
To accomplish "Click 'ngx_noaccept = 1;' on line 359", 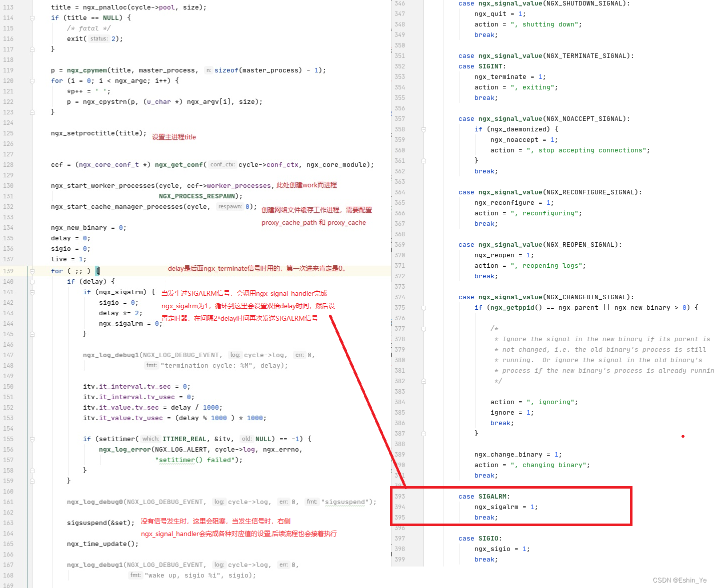I will 524,140.
